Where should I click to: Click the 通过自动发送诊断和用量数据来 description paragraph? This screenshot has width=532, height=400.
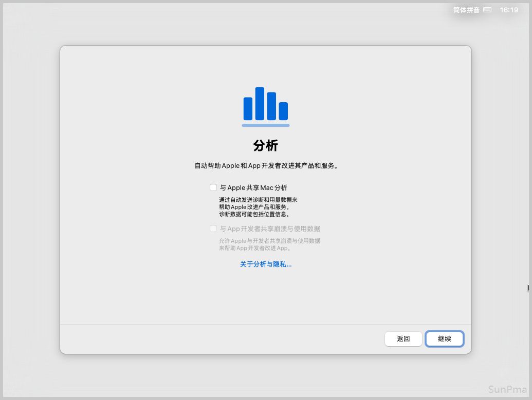[258, 200]
